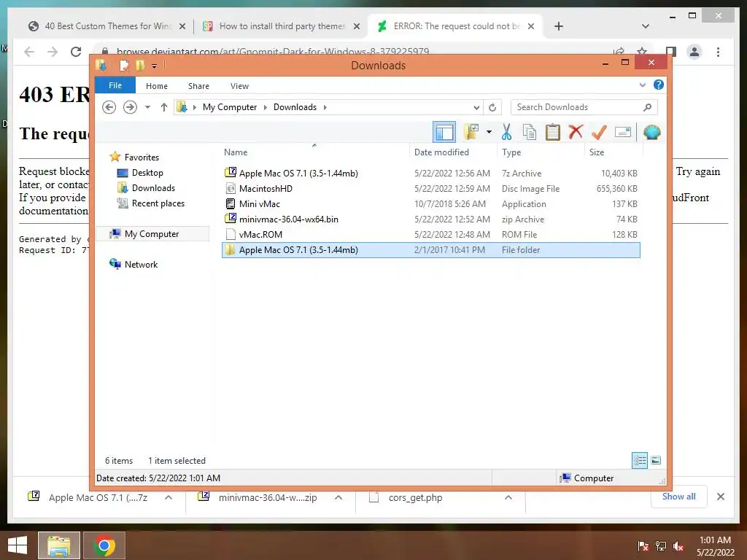
Task: Open the Classic Shell settings icon
Action: click(651, 132)
